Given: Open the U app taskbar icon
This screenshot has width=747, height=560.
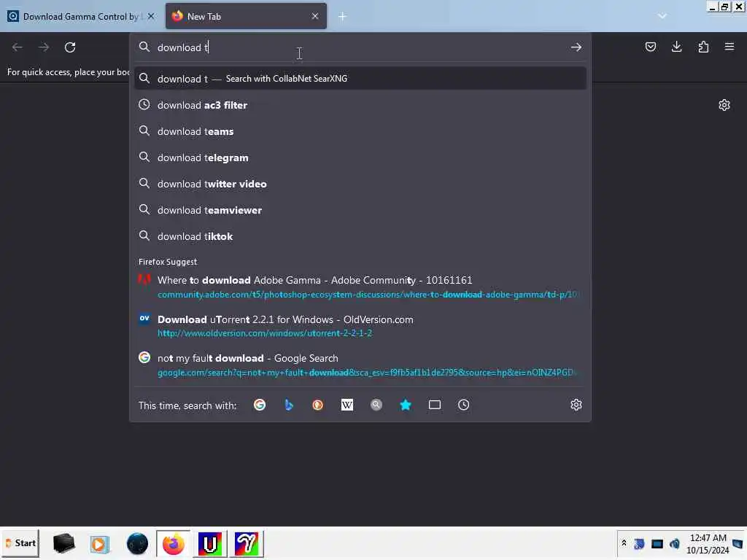Looking at the screenshot, I should [210, 543].
